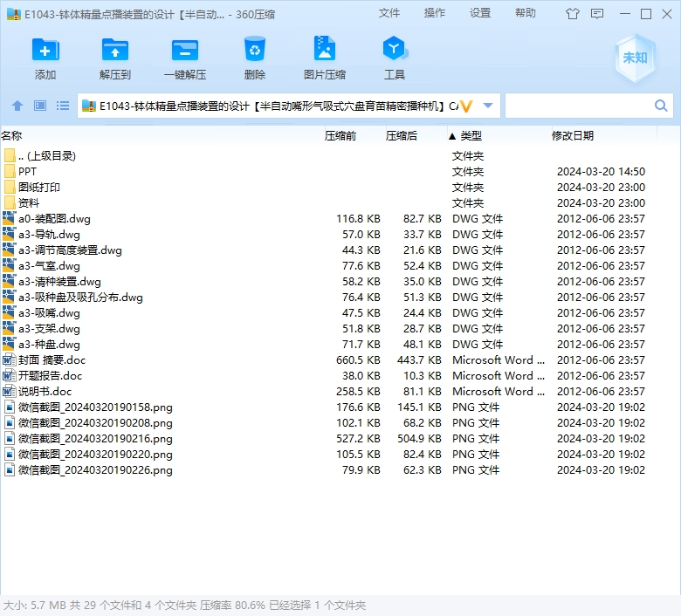This screenshot has width=681, height=616.
Task: Sort by 压缩后 column header
Action: point(402,136)
